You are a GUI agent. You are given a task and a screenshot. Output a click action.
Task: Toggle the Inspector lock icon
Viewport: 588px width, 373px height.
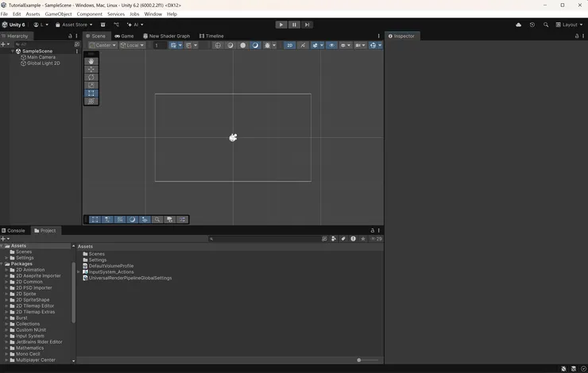pos(577,36)
